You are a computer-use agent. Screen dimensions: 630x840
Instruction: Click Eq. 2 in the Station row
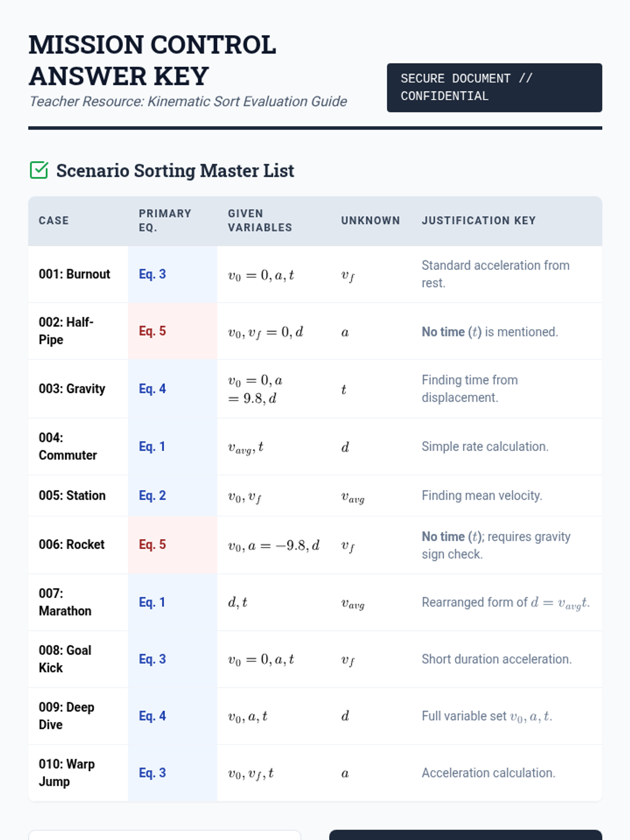[x=152, y=496]
